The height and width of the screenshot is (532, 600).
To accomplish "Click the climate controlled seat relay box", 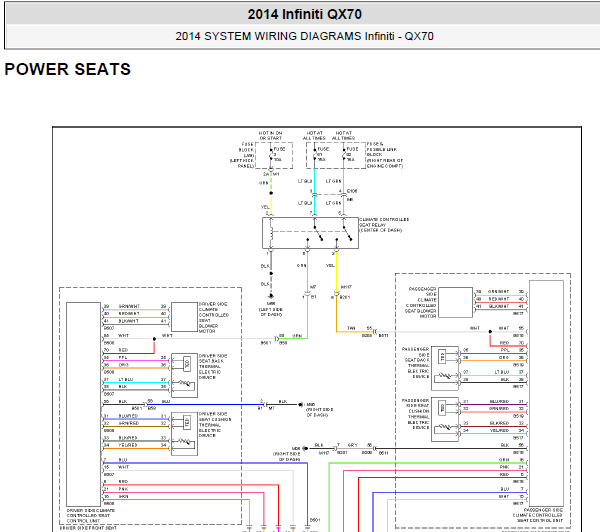I will [310, 233].
